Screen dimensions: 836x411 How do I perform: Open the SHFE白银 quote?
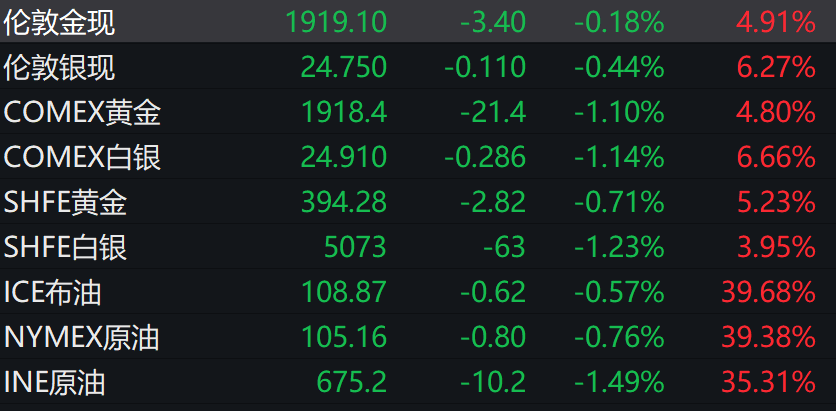[x=66, y=247]
